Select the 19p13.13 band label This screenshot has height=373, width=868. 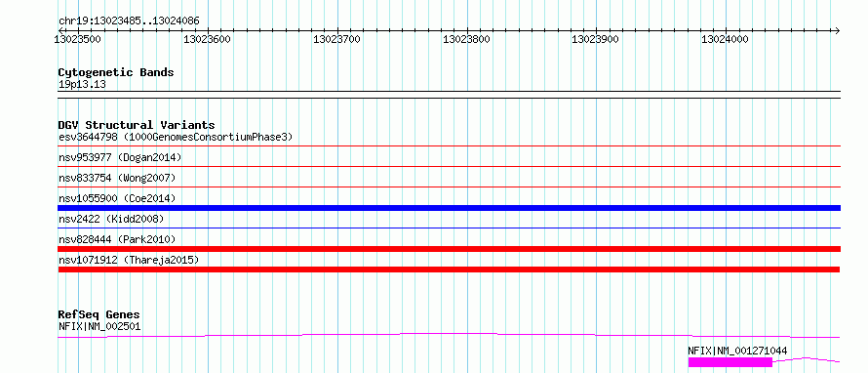click(82, 85)
